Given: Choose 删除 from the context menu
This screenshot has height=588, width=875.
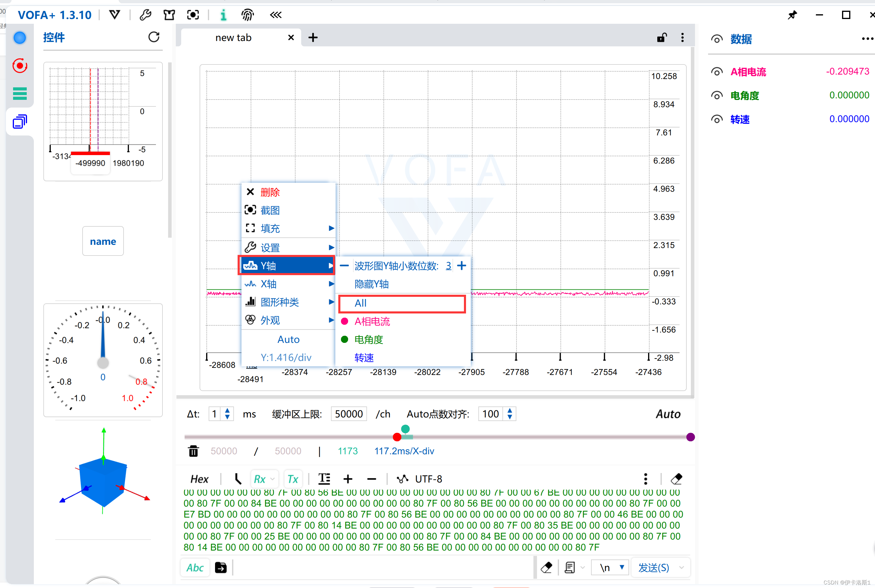Looking at the screenshot, I should (270, 192).
